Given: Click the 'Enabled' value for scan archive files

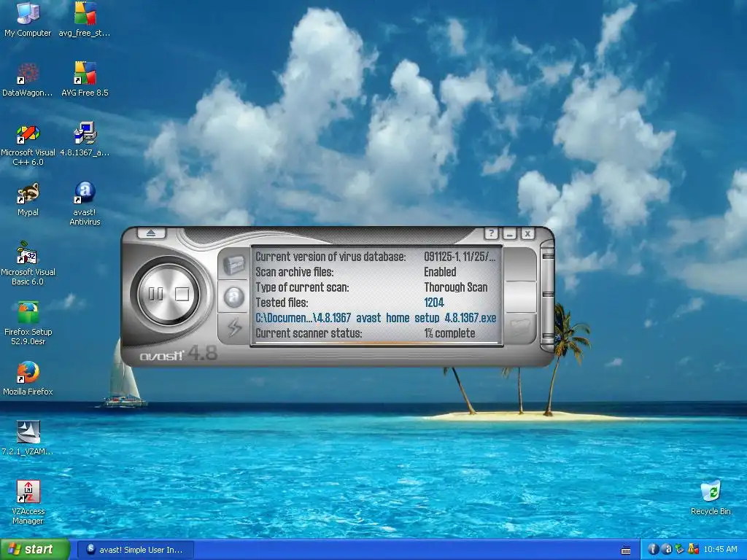Looking at the screenshot, I should (x=440, y=272).
